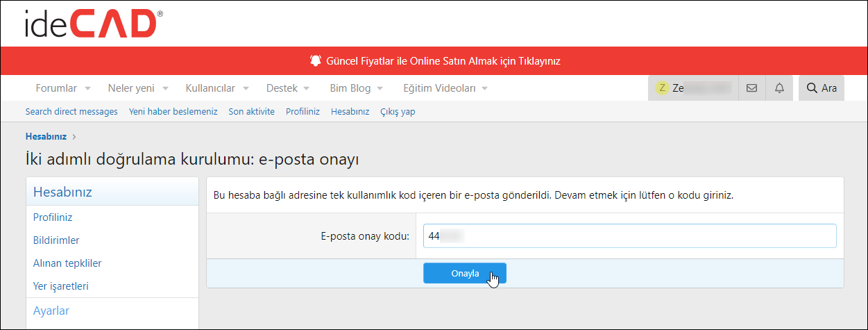Click the red online purchase banner

click(434, 61)
